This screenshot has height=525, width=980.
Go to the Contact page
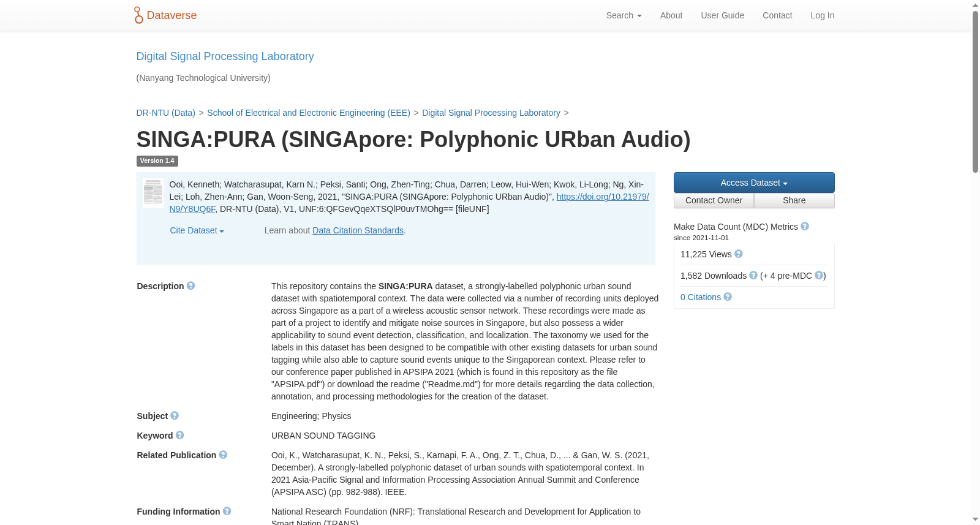(777, 15)
